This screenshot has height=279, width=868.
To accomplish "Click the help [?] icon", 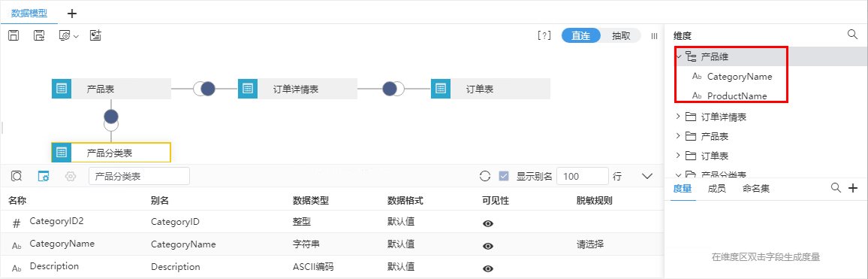I will click(x=544, y=35).
